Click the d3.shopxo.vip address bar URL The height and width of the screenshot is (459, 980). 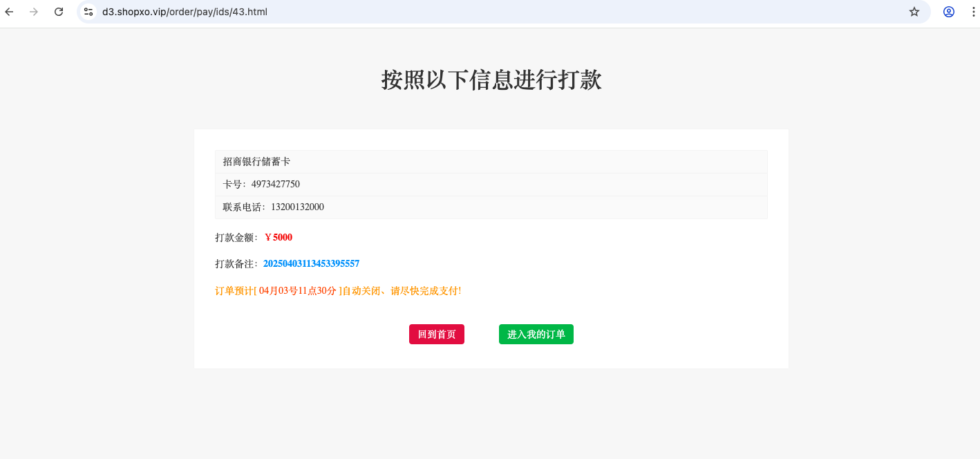(185, 12)
